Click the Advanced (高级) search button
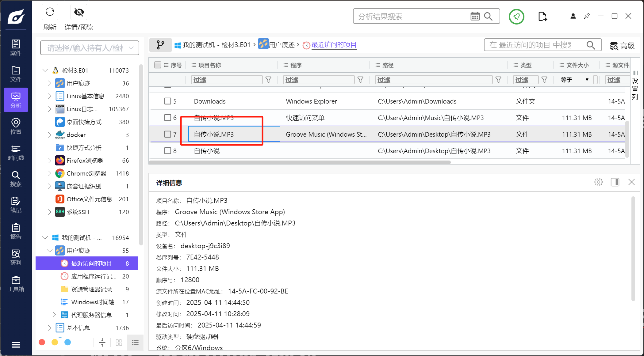 click(x=622, y=46)
